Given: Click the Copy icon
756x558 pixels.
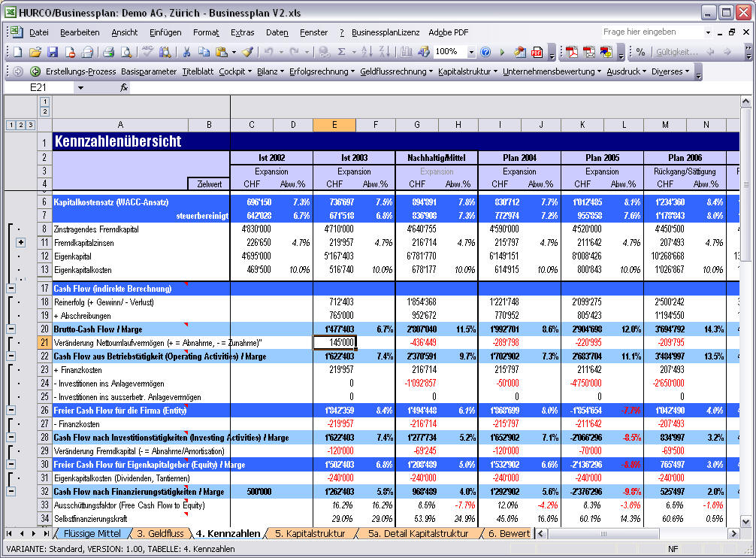Looking at the screenshot, I should pyautogui.click(x=204, y=52).
